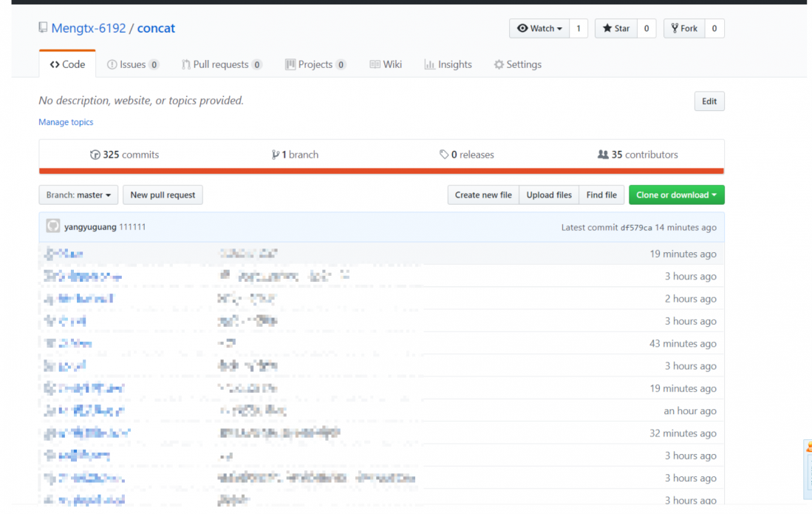Open the Watch dropdown button

tap(539, 29)
